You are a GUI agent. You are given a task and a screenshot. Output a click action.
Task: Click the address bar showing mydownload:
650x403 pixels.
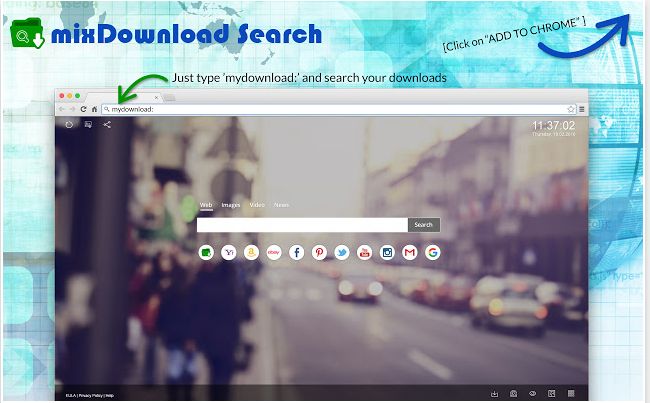pos(339,109)
